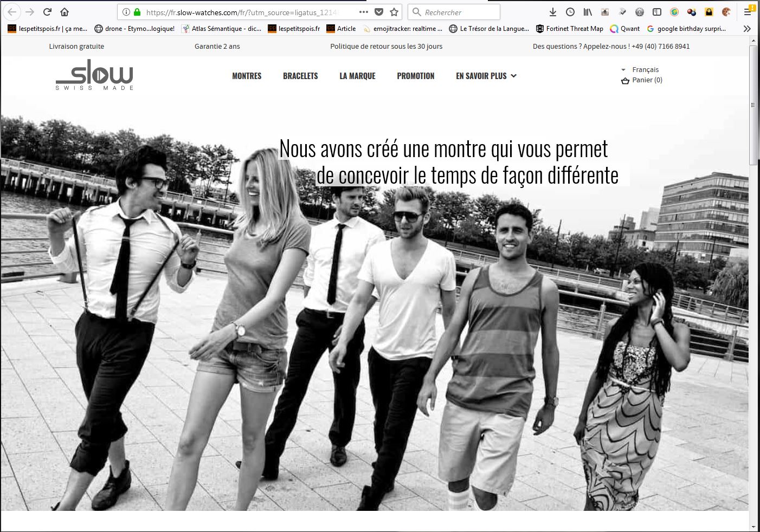
Task: Click 'Livraison gratuite' text
Action: click(76, 47)
